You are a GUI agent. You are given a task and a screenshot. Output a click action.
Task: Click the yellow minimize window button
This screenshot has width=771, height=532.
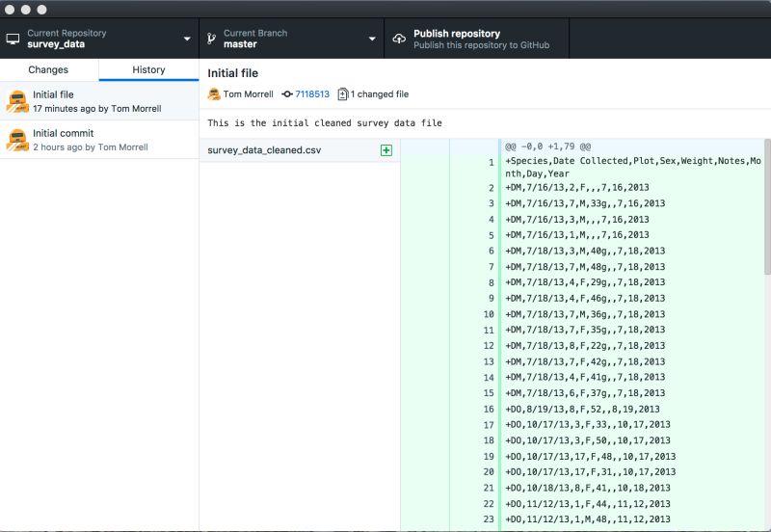[x=26, y=10]
